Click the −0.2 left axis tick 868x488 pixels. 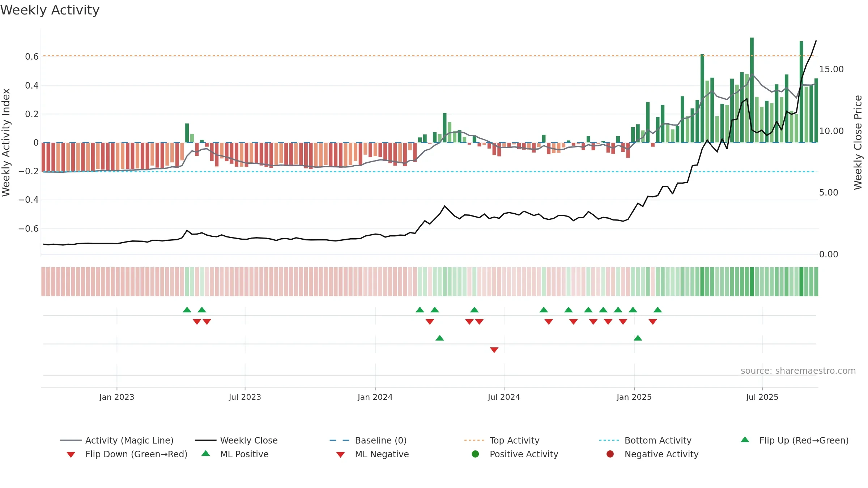click(x=29, y=171)
